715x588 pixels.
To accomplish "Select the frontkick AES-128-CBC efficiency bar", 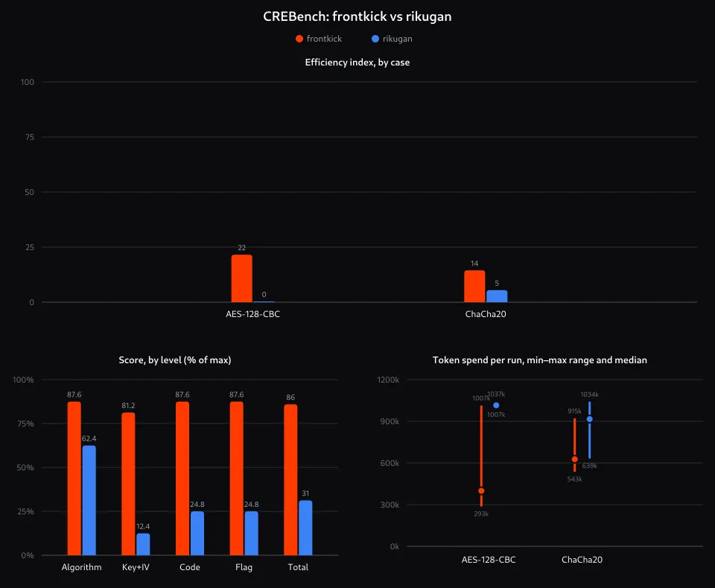I will tap(241, 278).
